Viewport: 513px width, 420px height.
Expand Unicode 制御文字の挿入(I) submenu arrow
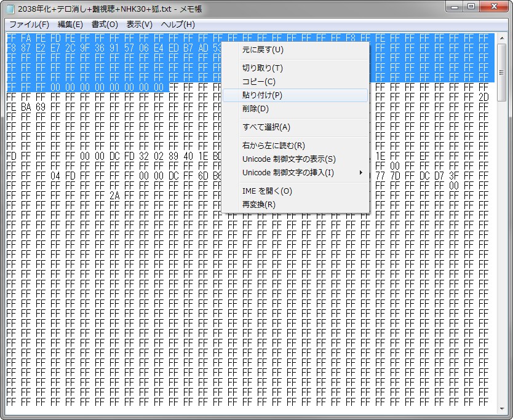[x=361, y=173]
